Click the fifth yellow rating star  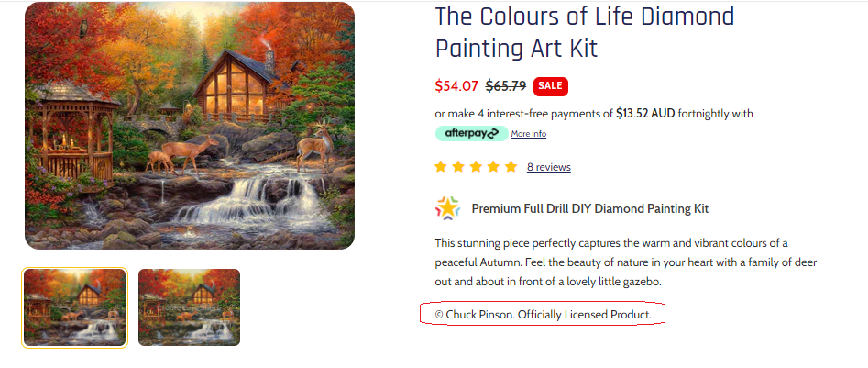[x=511, y=167]
